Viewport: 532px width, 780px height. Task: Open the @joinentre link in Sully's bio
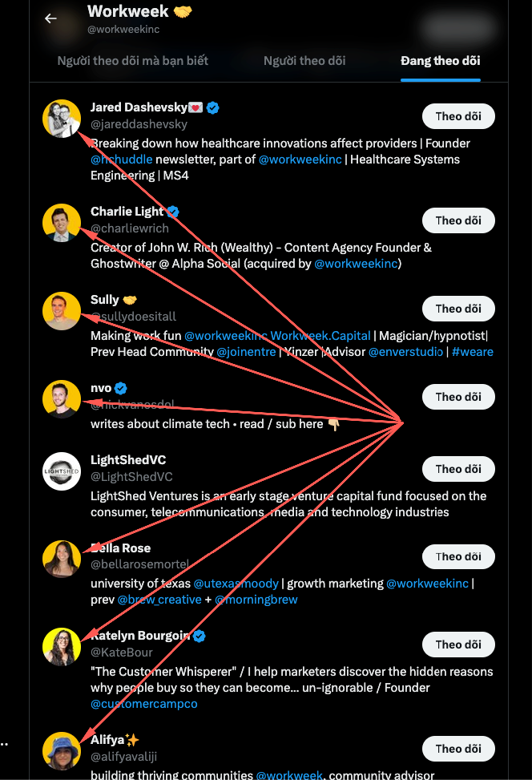246,352
